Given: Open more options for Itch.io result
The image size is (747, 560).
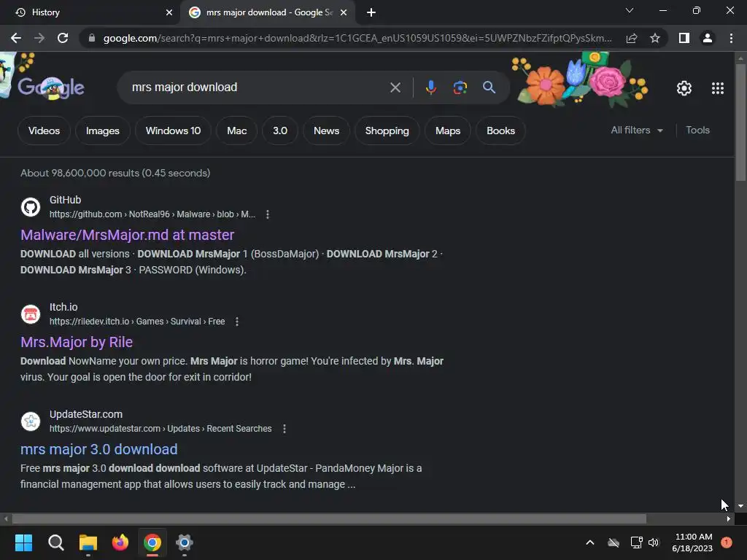Looking at the screenshot, I should click(x=237, y=322).
